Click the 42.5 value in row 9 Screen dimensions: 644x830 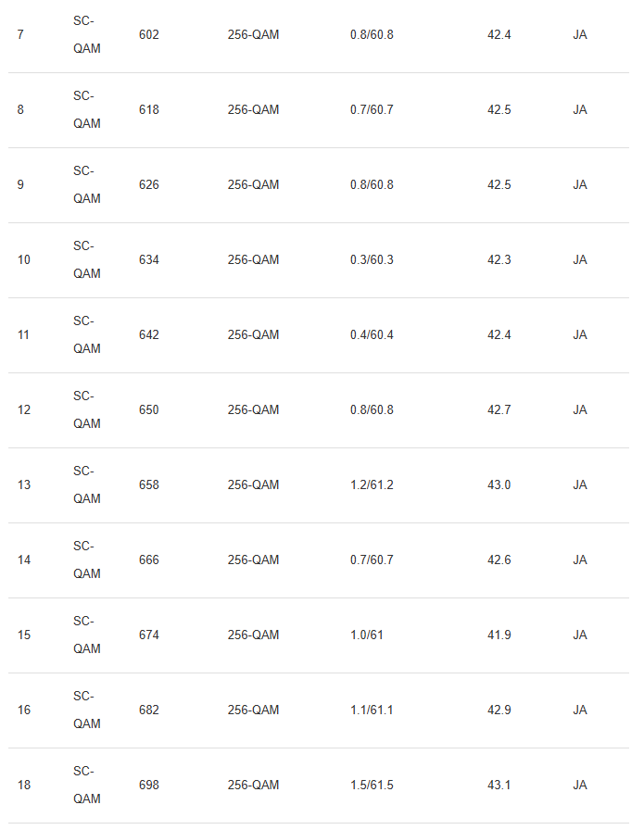499,185
